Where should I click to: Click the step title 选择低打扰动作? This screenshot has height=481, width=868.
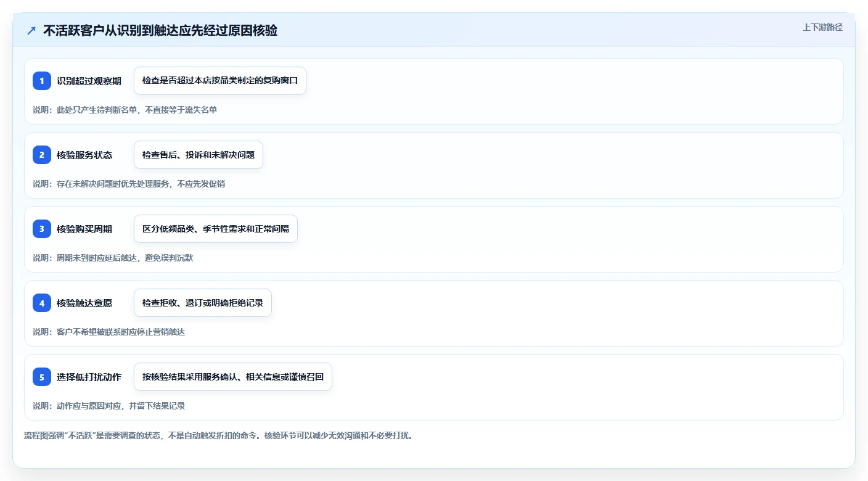89,377
